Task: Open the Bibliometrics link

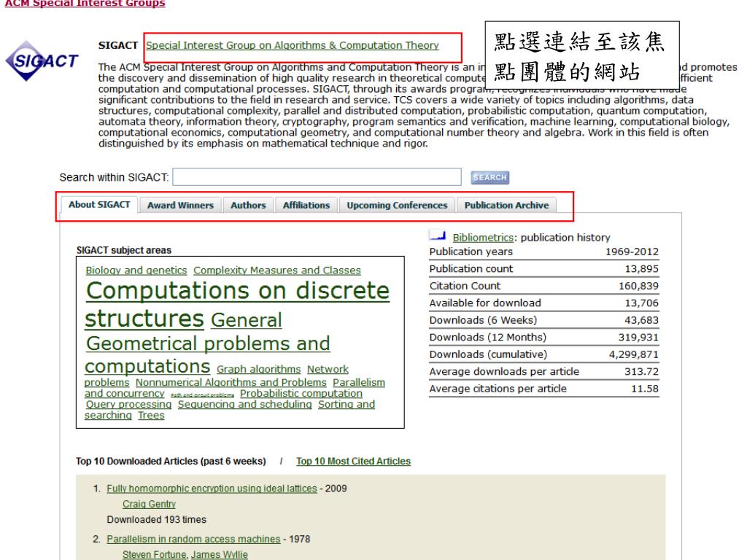Action: coord(483,237)
